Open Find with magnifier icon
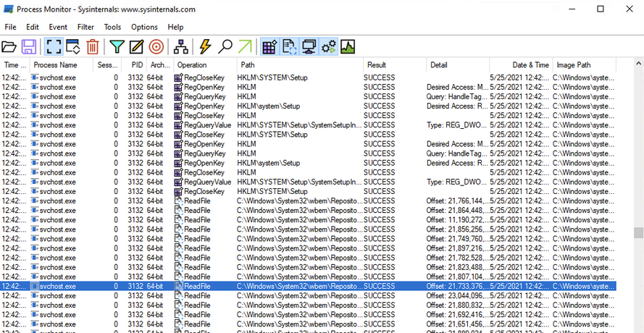Viewport: 644px width, 333px height. [225, 47]
